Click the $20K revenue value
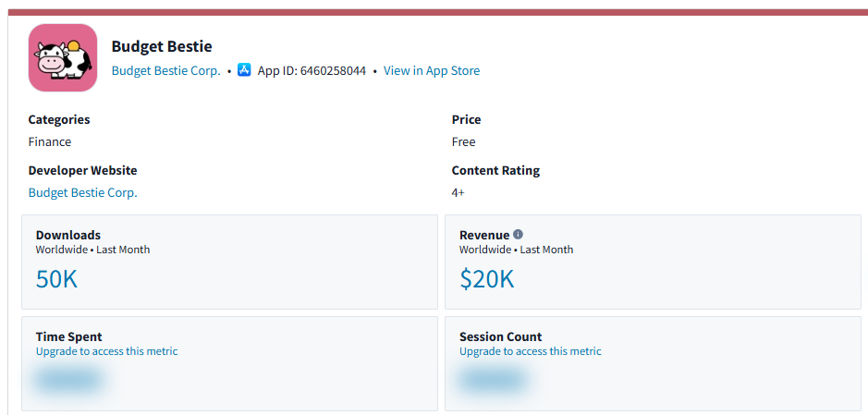 click(486, 279)
